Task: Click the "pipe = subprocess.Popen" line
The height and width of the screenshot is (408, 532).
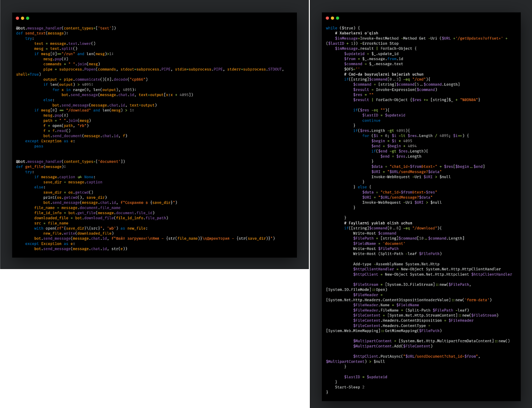Action: (164, 69)
